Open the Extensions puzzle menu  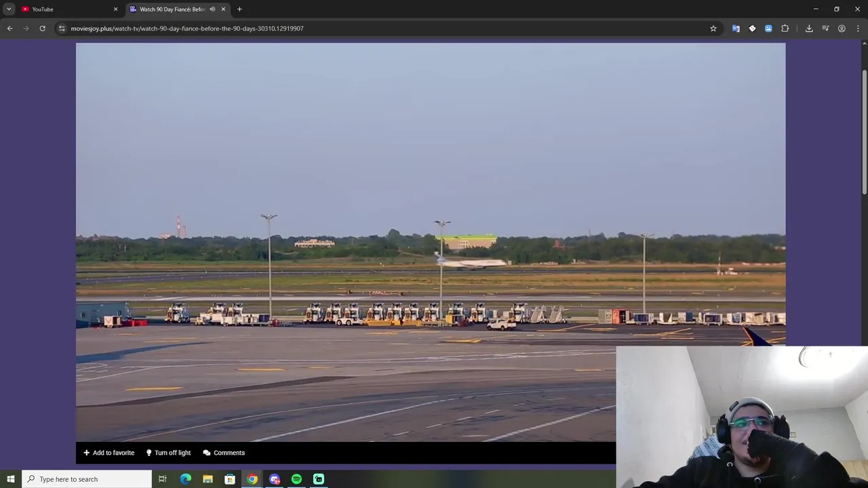(785, 28)
